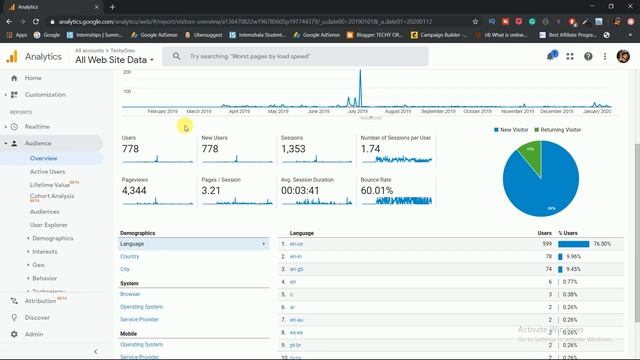The width and height of the screenshot is (640, 360).
Task: Click the Google Analytics logo
Action: [x=12, y=57]
